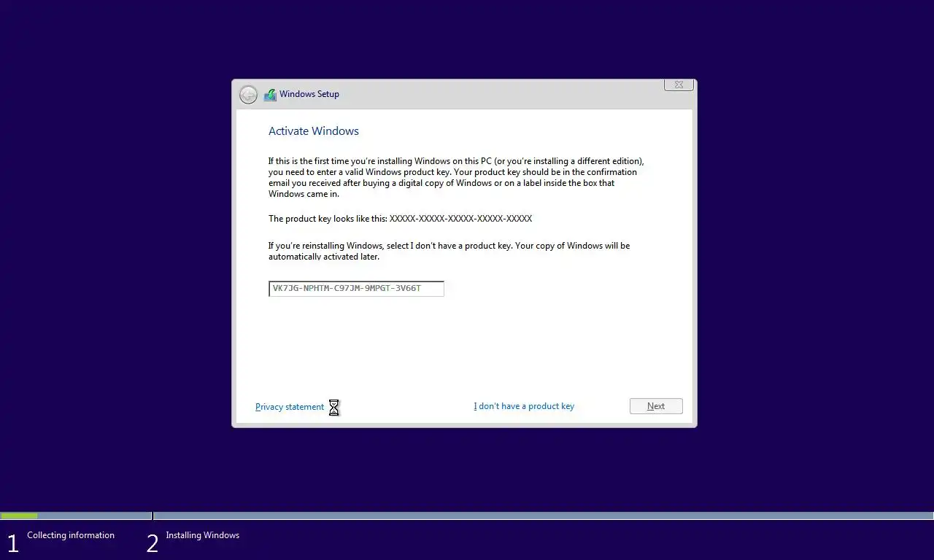
Task: Click the Installing Windows step label
Action: (x=202, y=535)
